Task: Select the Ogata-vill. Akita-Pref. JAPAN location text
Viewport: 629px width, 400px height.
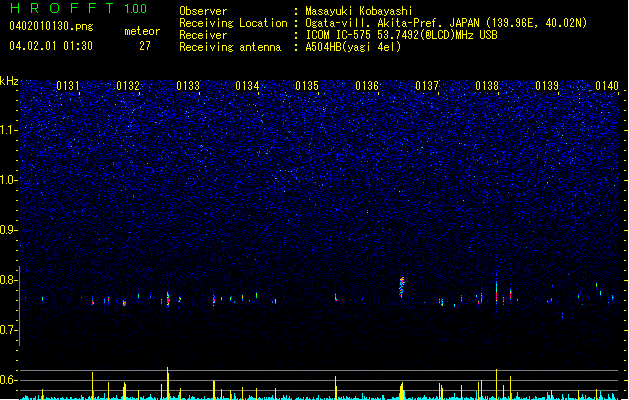Action: pyautogui.click(x=446, y=23)
